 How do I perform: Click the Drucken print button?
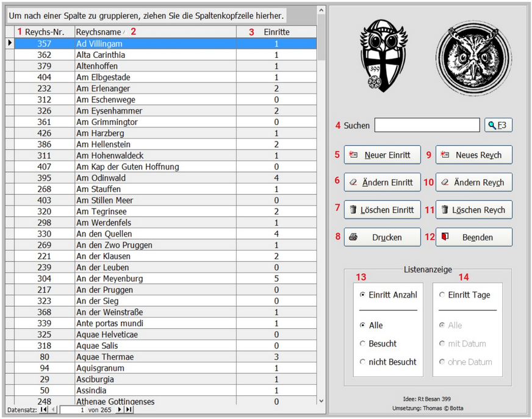383,237
